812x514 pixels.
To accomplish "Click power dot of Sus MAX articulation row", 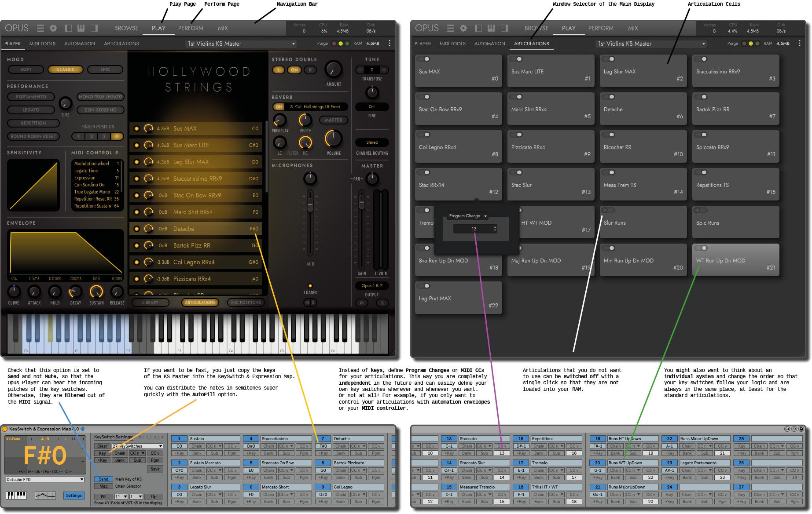I will point(136,128).
